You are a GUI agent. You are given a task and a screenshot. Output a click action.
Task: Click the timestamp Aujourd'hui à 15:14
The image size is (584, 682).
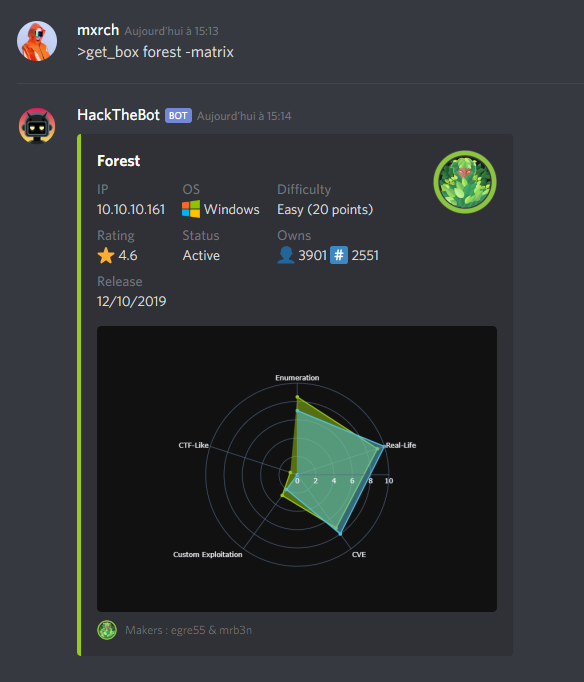244,116
